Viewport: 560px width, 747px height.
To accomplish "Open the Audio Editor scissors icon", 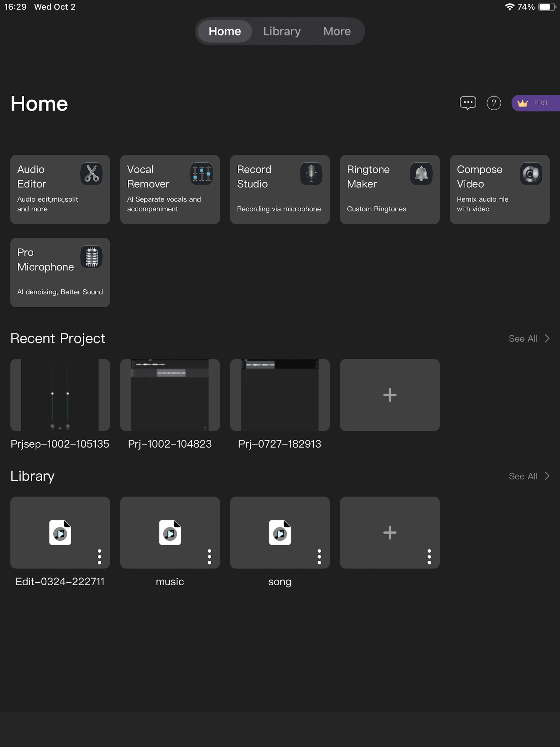I will tap(91, 174).
